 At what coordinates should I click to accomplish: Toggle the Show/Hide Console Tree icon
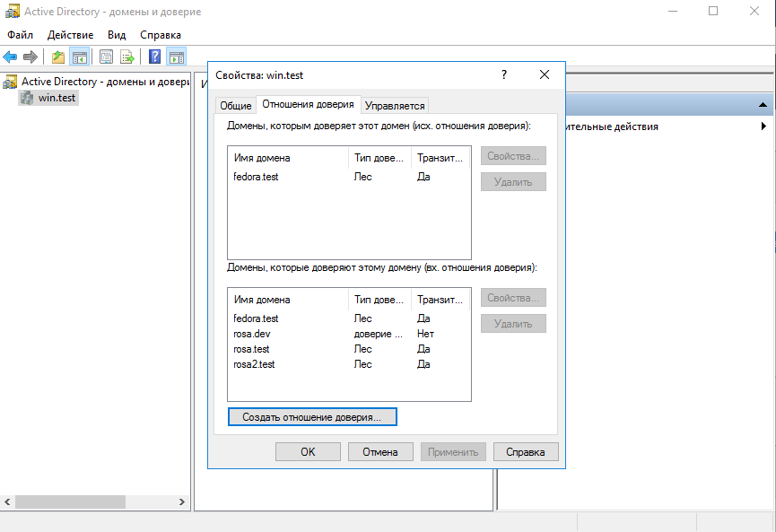(80, 57)
